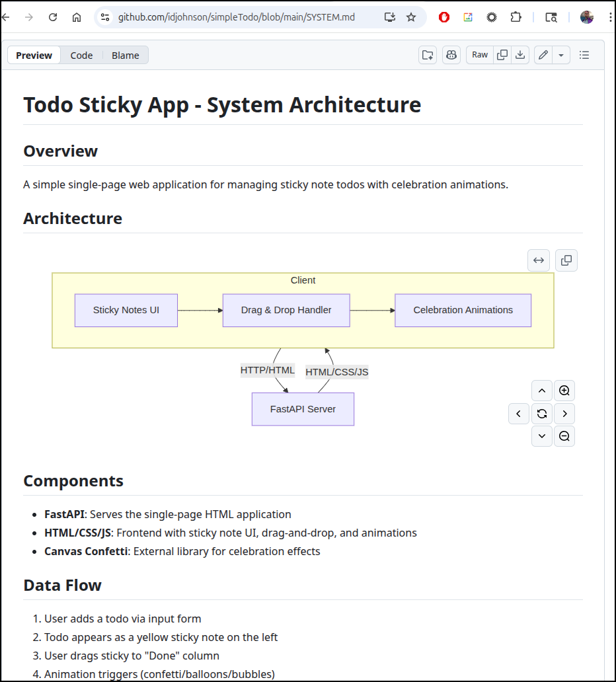Click the Raw button
Viewport: 616px width, 682px height.
tap(480, 55)
